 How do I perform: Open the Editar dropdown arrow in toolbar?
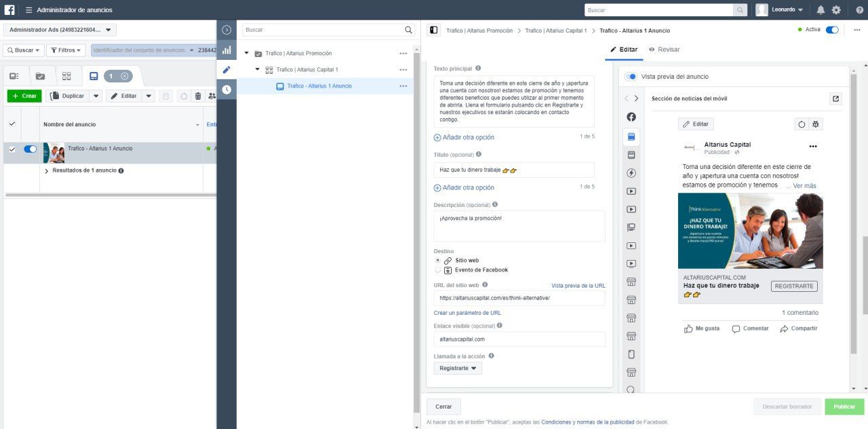pyautogui.click(x=149, y=96)
